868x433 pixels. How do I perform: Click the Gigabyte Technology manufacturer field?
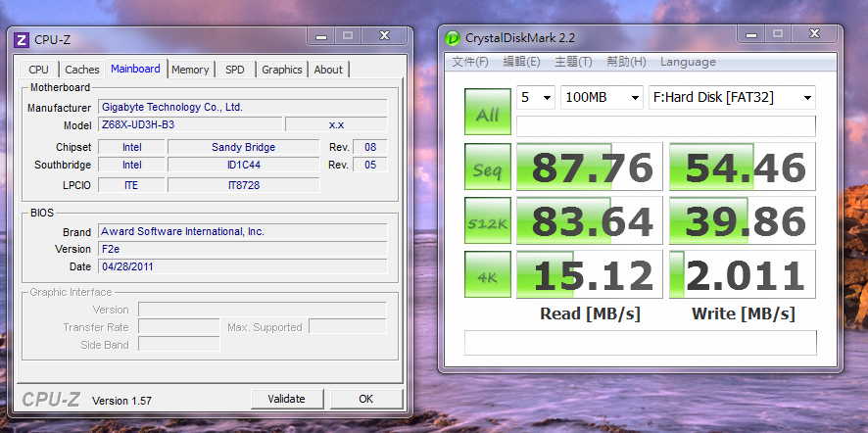click(242, 107)
